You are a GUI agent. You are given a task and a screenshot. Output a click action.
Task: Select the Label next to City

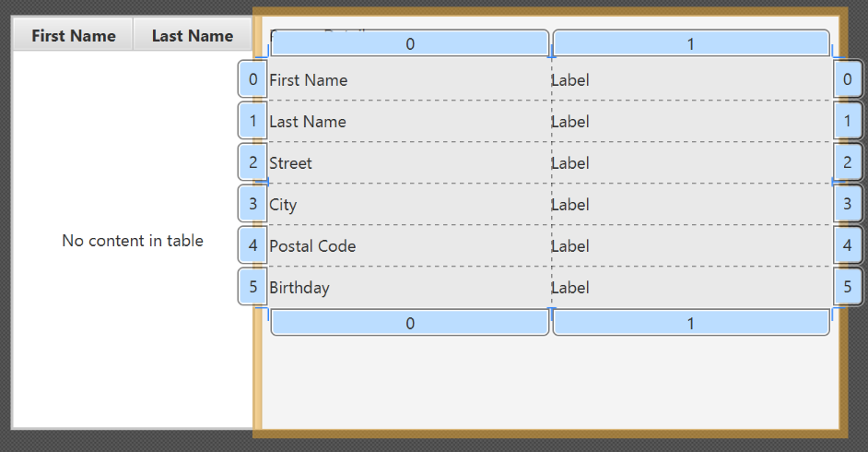point(569,205)
